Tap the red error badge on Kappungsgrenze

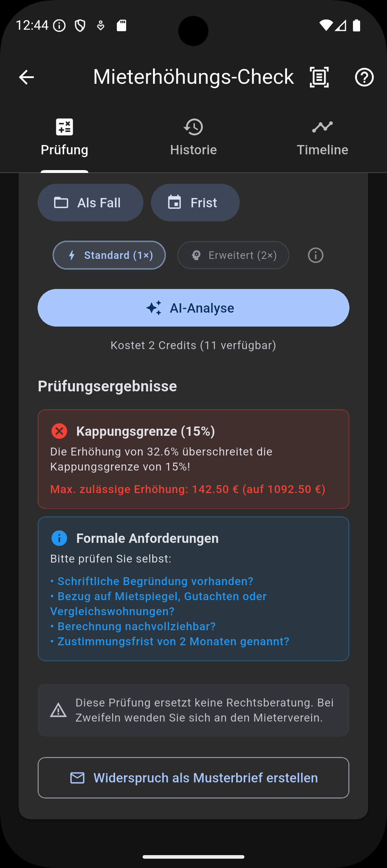tap(59, 431)
